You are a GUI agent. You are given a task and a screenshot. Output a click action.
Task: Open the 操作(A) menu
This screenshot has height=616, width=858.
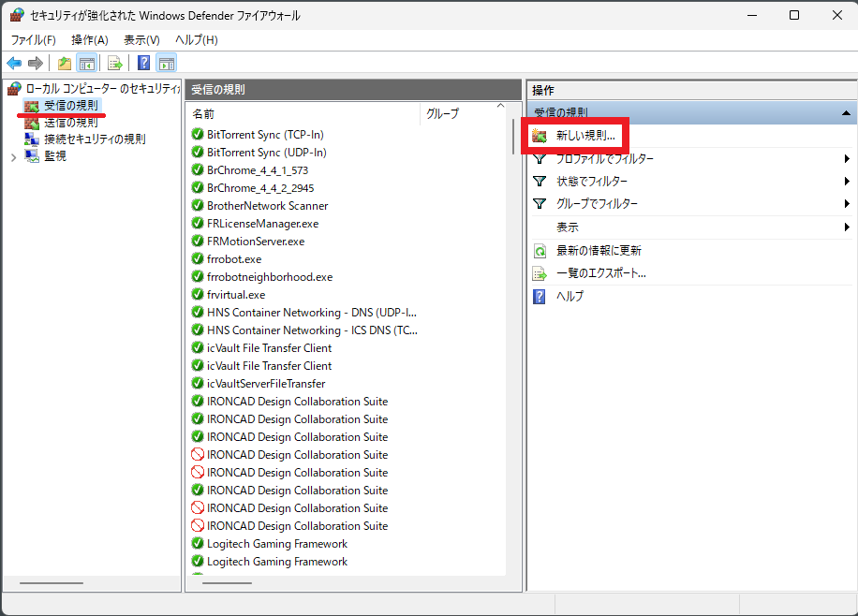90,40
